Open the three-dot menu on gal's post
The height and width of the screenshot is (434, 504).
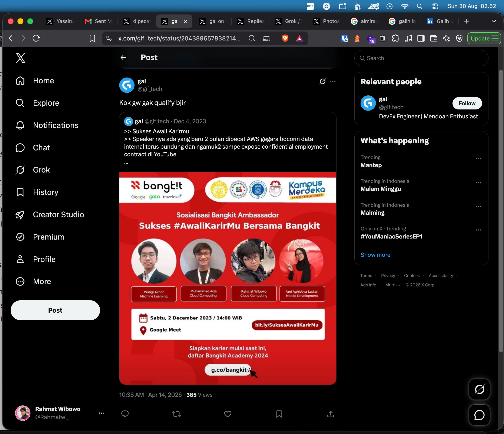(x=333, y=81)
